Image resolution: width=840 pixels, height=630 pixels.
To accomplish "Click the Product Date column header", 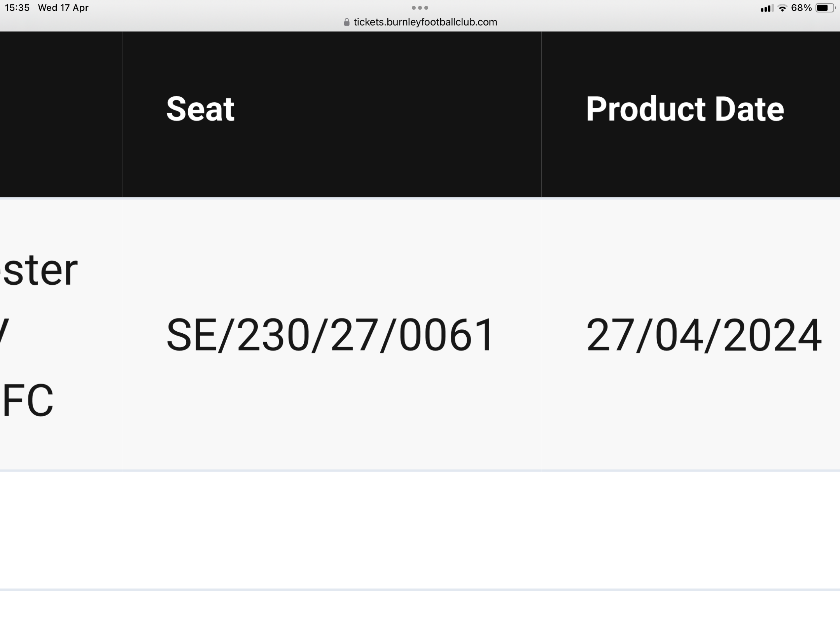I will 685,109.
